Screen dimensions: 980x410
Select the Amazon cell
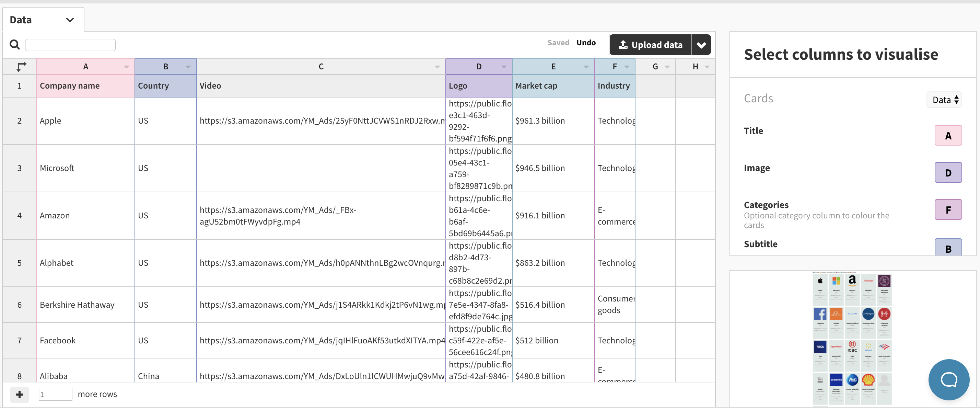pyautogui.click(x=85, y=216)
